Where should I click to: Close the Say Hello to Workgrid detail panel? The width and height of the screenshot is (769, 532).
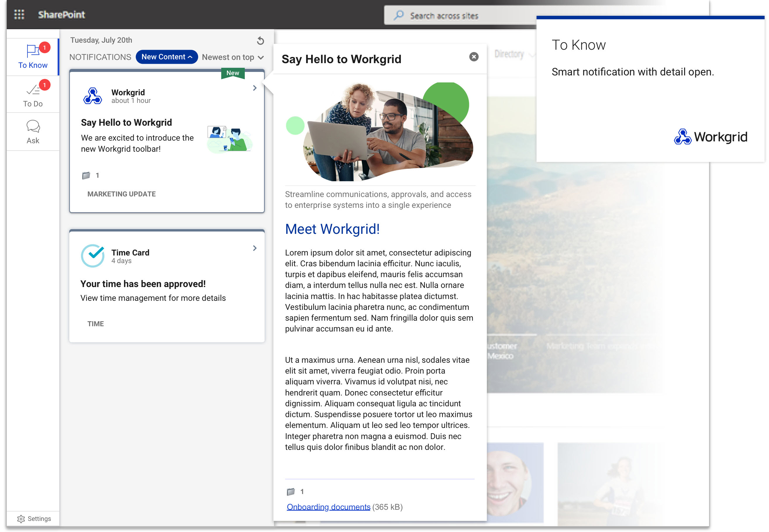[473, 57]
